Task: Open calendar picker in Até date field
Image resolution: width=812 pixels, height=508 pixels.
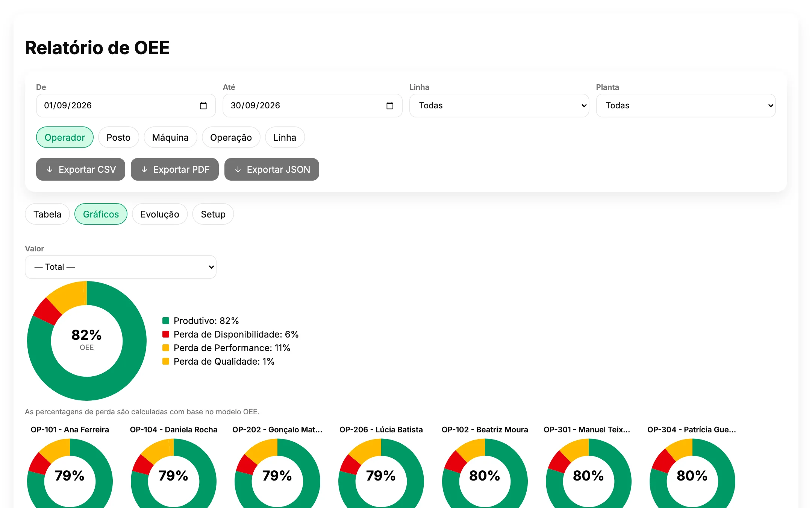Action: click(x=390, y=106)
